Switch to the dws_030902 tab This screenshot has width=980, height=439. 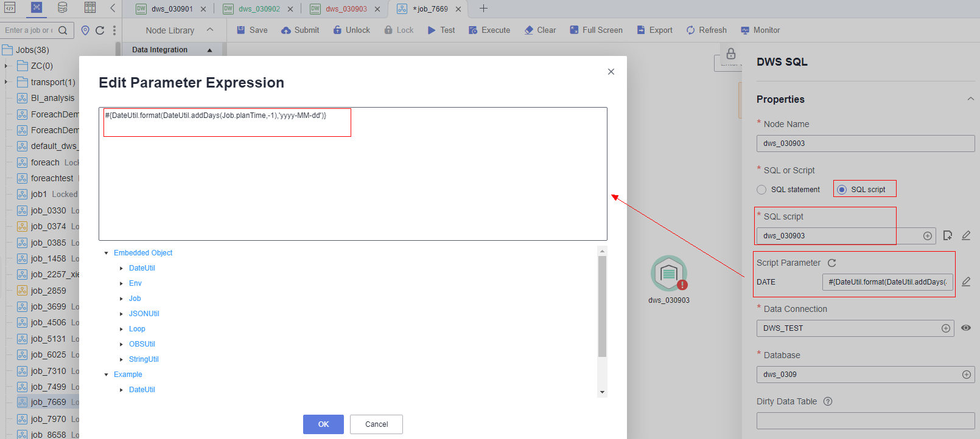[x=259, y=9]
